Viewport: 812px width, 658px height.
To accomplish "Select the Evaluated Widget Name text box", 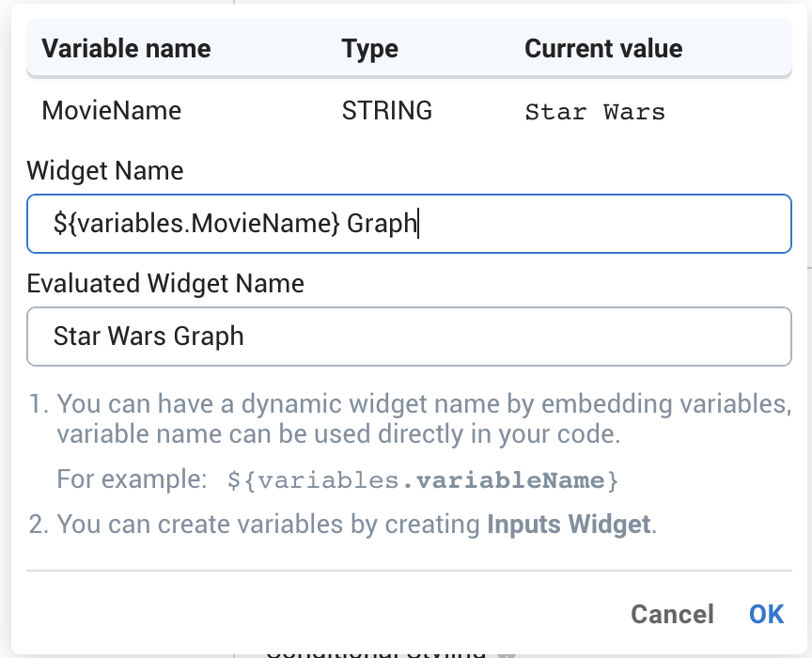I will (408, 337).
